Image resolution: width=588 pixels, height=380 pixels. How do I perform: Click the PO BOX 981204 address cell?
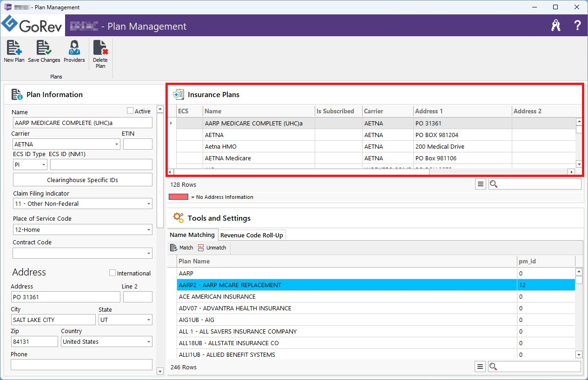tap(462, 135)
